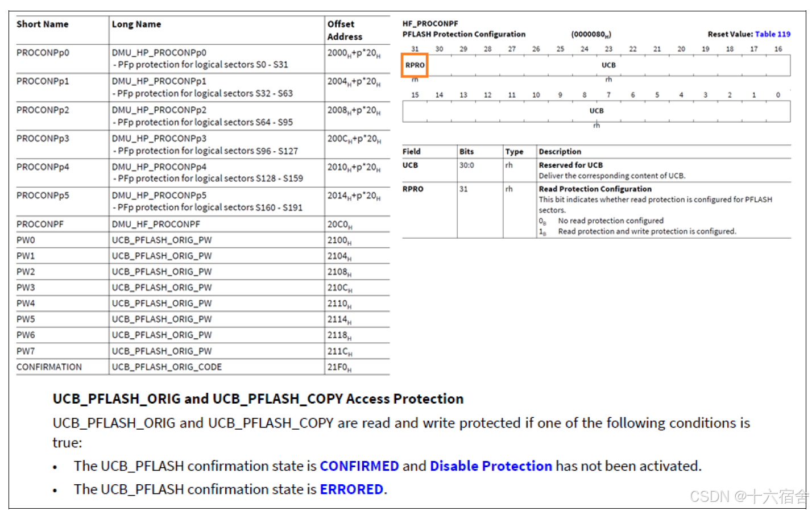Select 'UCB_PFLASH_ORIG_CODE' long name cell
This screenshot has height=511, width=812.
click(167, 367)
